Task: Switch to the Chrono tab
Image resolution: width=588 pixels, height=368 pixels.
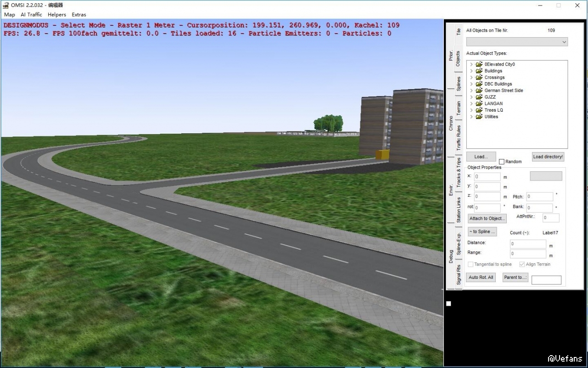Action: [451, 124]
